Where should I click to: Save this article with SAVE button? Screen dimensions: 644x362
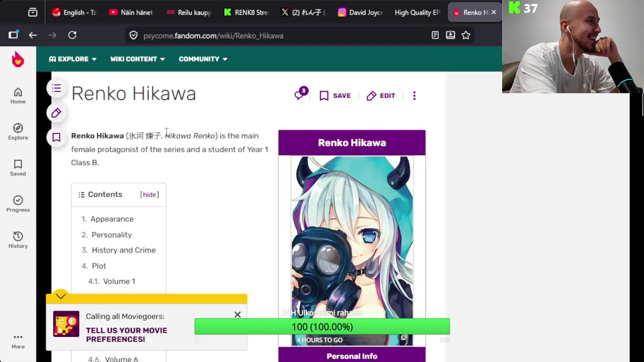point(335,96)
